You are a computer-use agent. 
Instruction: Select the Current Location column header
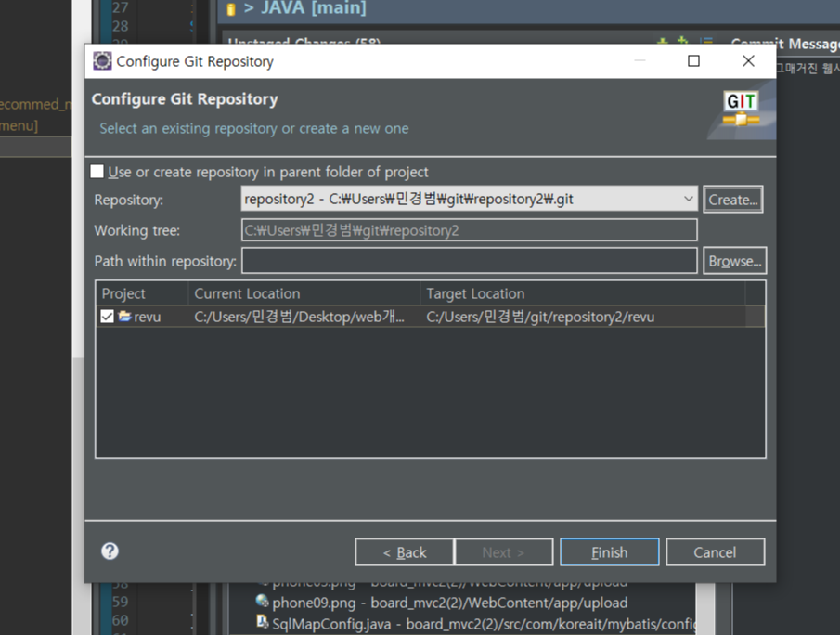304,293
